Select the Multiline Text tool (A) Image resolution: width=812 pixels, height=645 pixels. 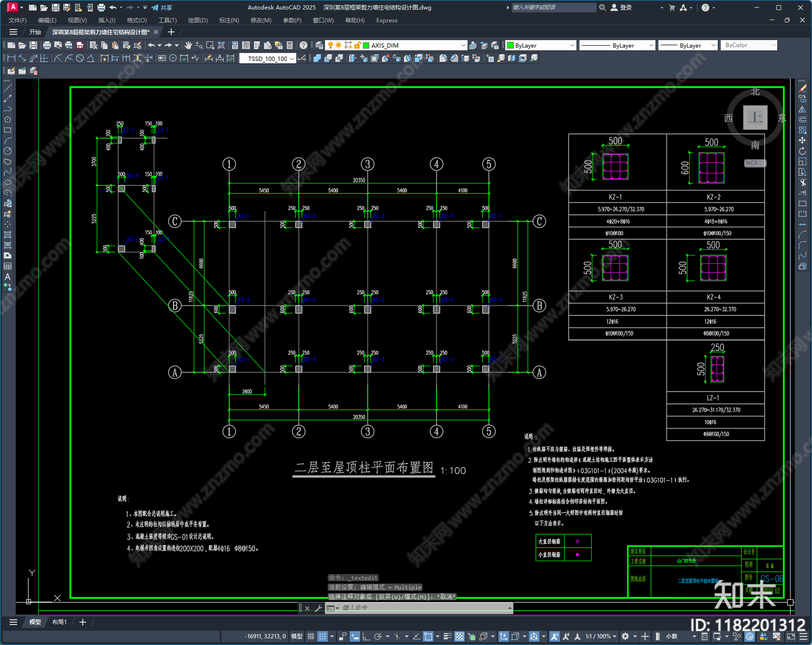(8, 277)
